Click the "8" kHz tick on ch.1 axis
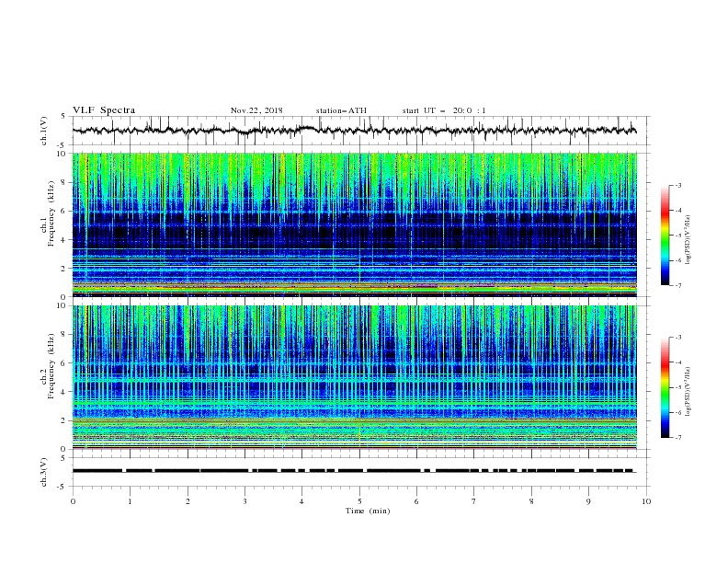 click(64, 182)
